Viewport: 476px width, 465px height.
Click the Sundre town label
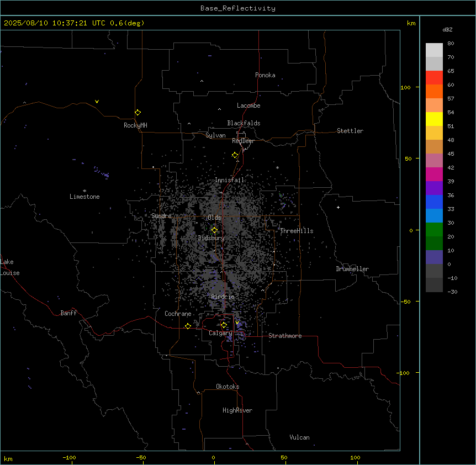161,216
